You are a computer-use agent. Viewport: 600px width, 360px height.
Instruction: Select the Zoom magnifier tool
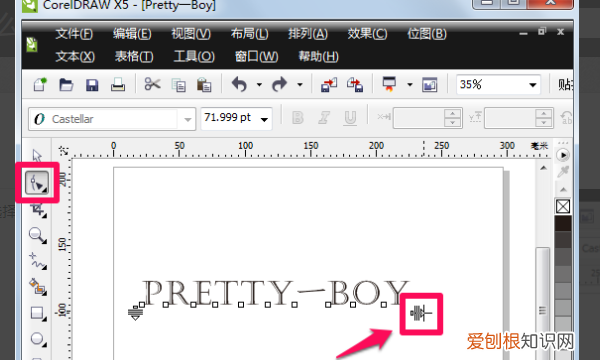(x=38, y=235)
